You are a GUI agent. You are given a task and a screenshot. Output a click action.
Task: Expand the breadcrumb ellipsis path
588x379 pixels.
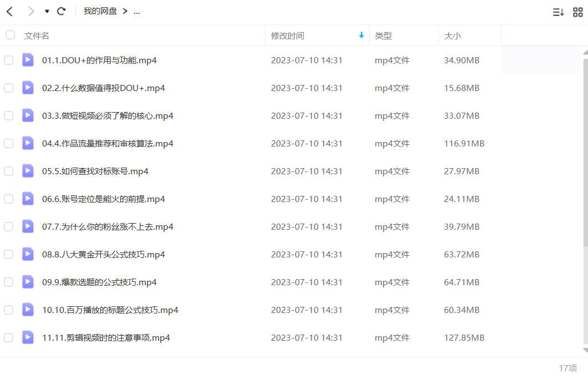137,12
